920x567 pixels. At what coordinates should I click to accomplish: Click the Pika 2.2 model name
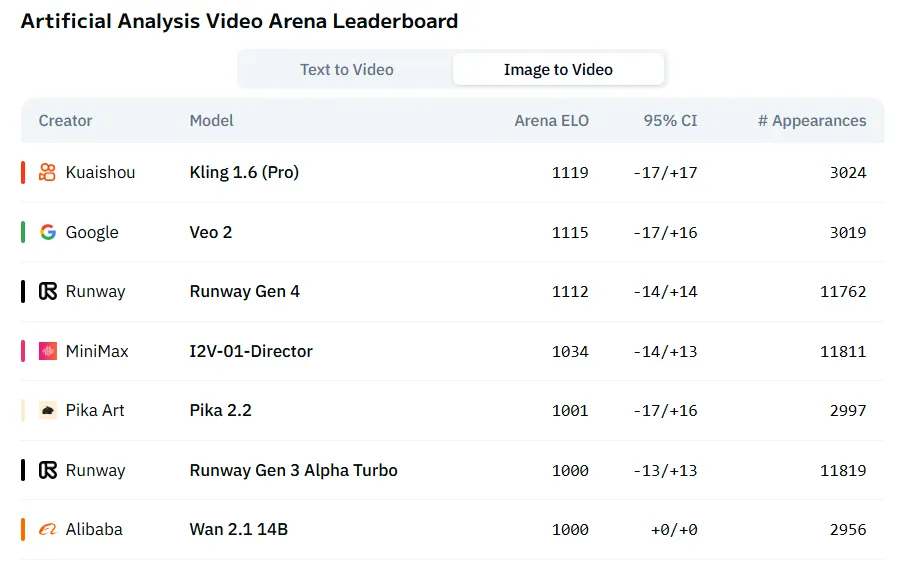point(221,410)
